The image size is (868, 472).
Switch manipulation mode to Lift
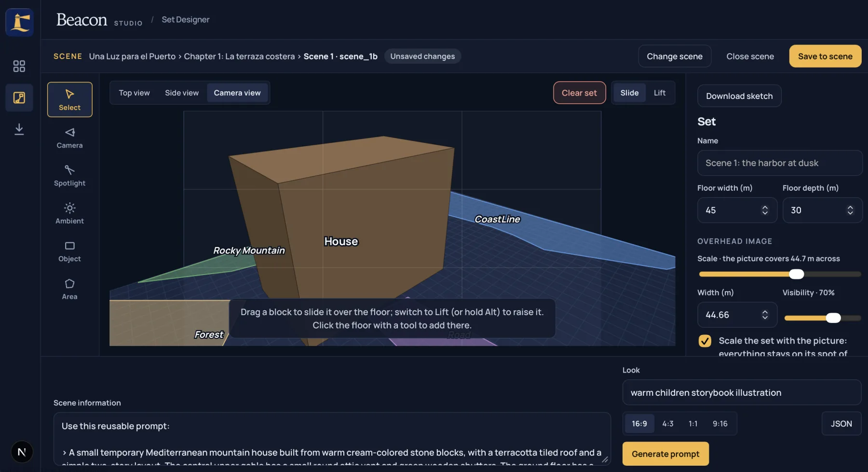[x=660, y=93]
